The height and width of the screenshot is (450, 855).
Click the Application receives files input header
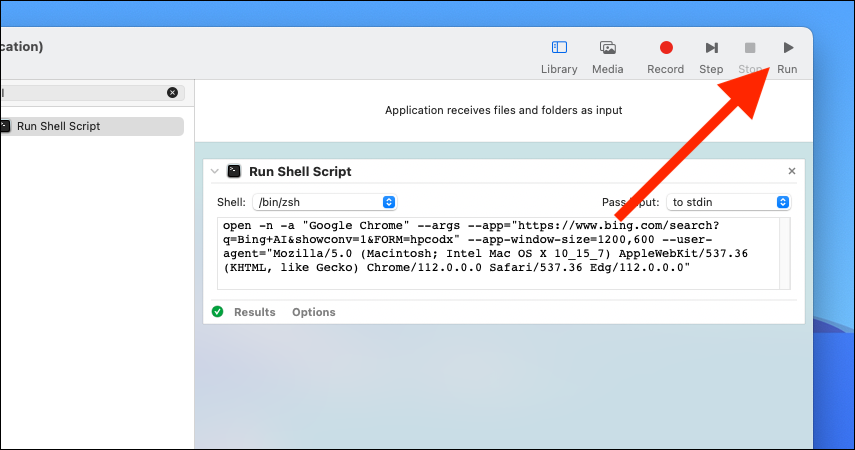(503, 110)
